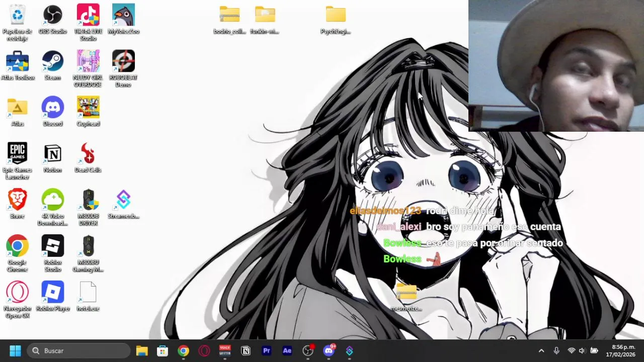Expand hidden system tray icons chevron

[x=541, y=350]
